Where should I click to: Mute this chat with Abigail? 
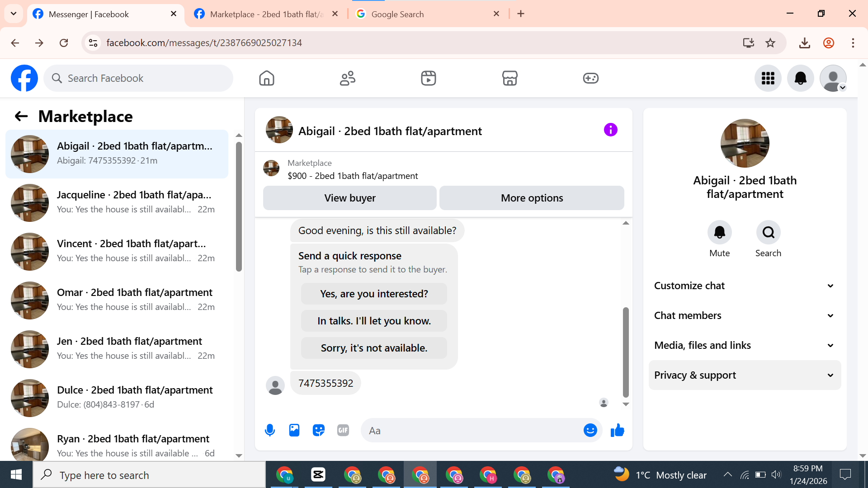pos(719,232)
